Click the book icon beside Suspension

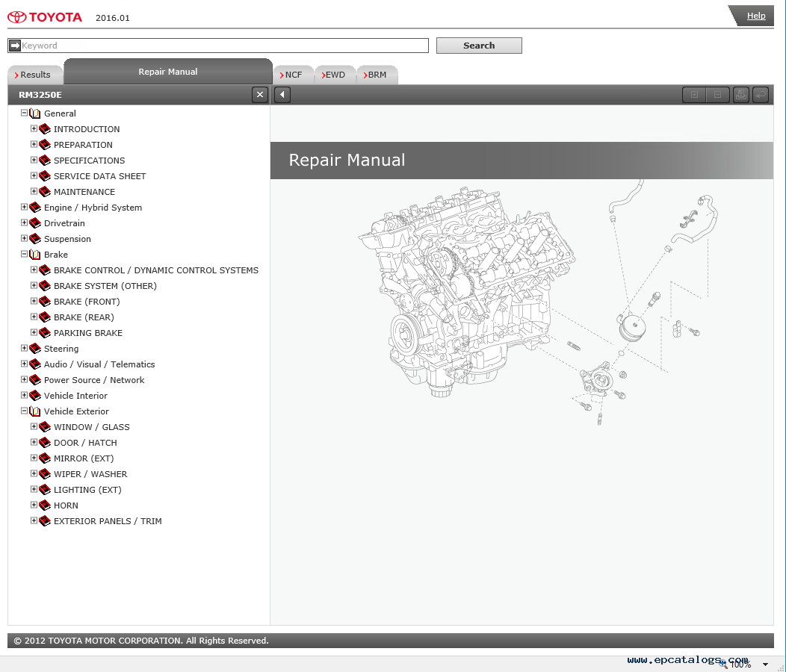pos(35,239)
